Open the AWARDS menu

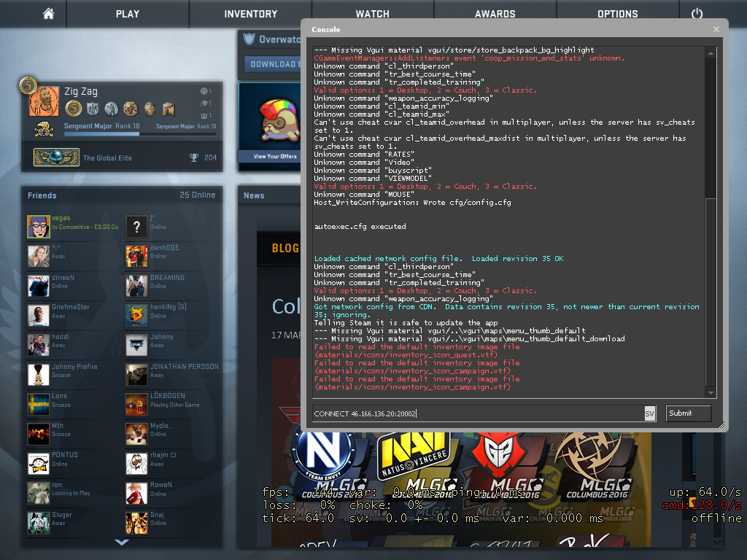coord(495,14)
